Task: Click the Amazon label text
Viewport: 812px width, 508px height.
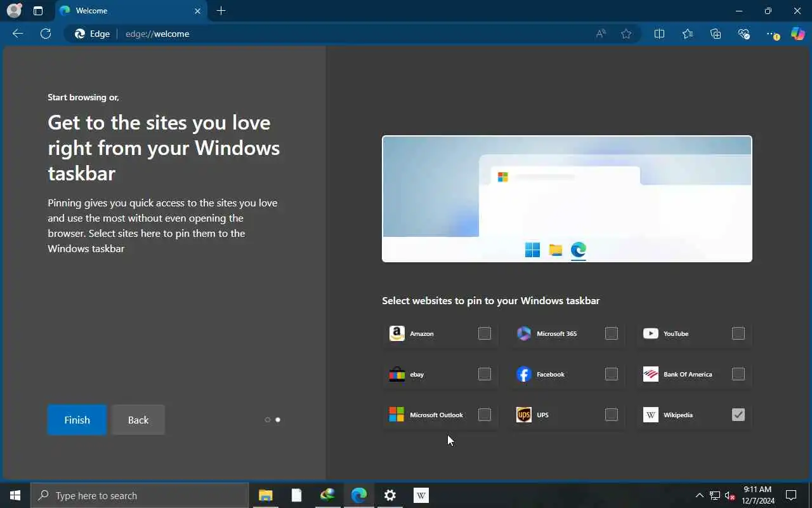Action: [x=422, y=333]
